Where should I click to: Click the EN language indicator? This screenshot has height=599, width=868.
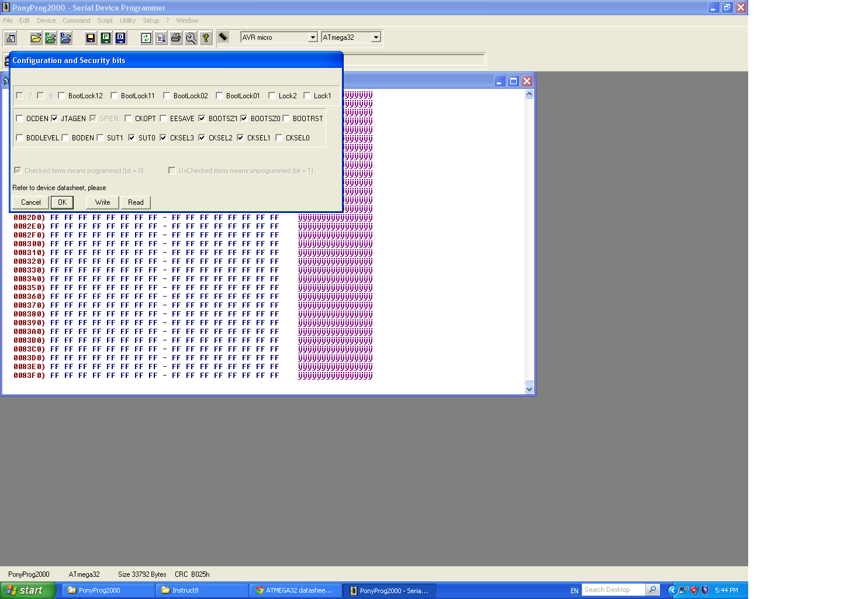click(x=575, y=591)
